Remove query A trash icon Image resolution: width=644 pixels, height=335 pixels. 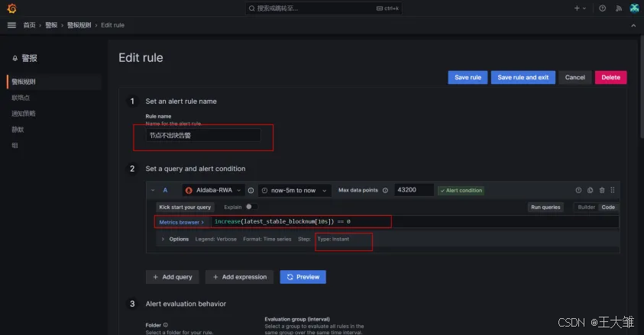602,190
